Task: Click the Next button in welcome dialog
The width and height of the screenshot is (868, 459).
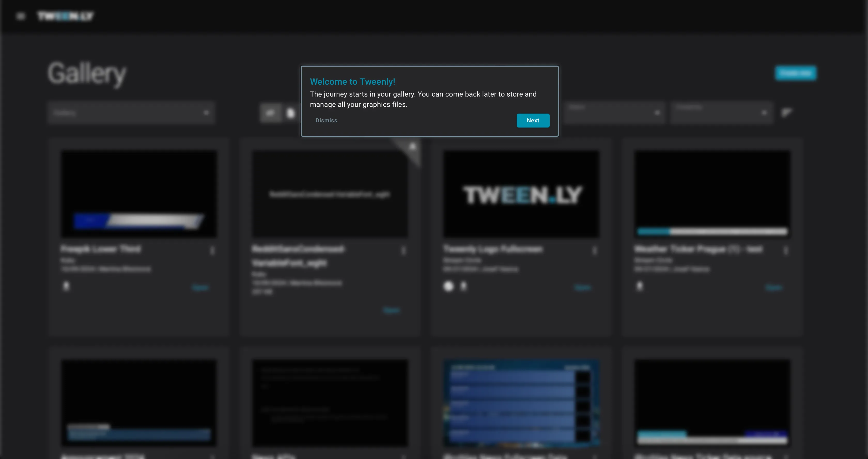Action: tap(533, 121)
